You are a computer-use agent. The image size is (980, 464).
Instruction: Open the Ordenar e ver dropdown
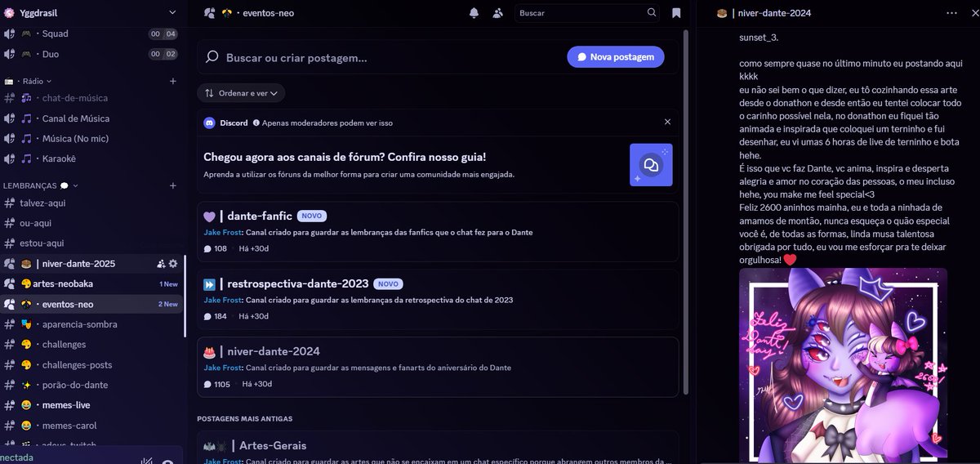pos(241,93)
